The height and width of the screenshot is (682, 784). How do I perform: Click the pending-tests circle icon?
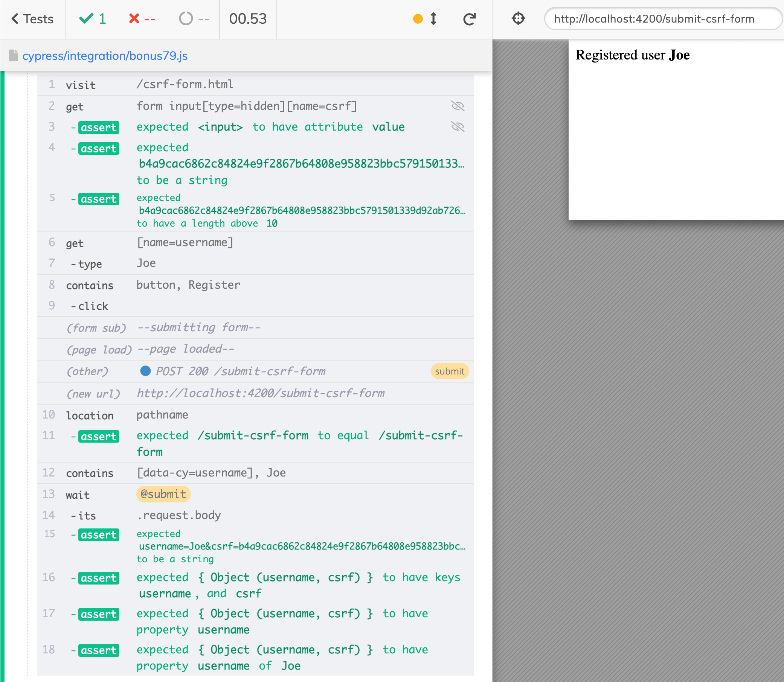tap(186, 18)
